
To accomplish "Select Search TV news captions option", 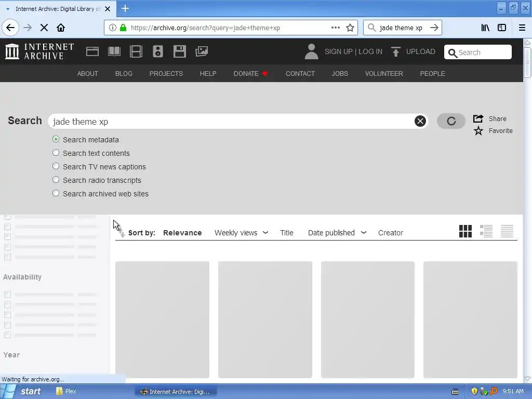I will [56, 166].
